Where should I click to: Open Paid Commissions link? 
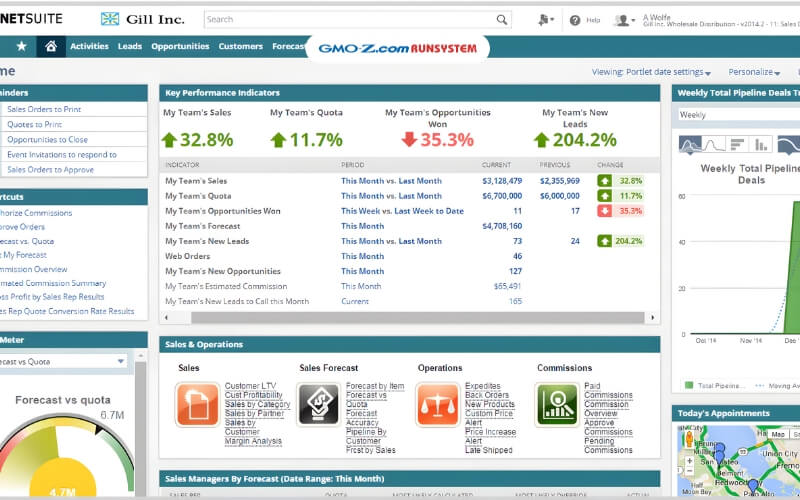pos(608,391)
